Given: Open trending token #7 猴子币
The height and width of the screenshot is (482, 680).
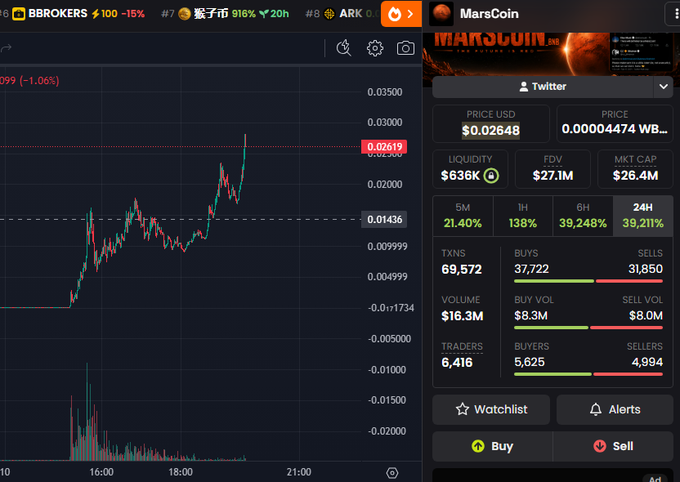Looking at the screenshot, I should point(225,14).
